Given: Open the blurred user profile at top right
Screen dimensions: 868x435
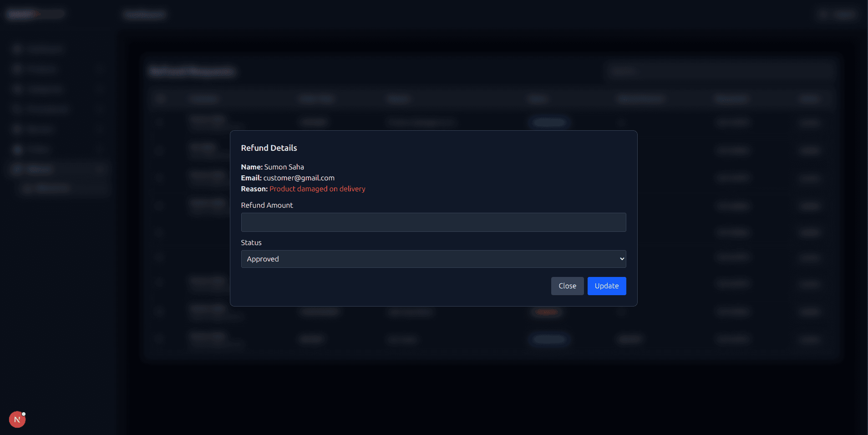Looking at the screenshot, I should pyautogui.click(x=838, y=15).
